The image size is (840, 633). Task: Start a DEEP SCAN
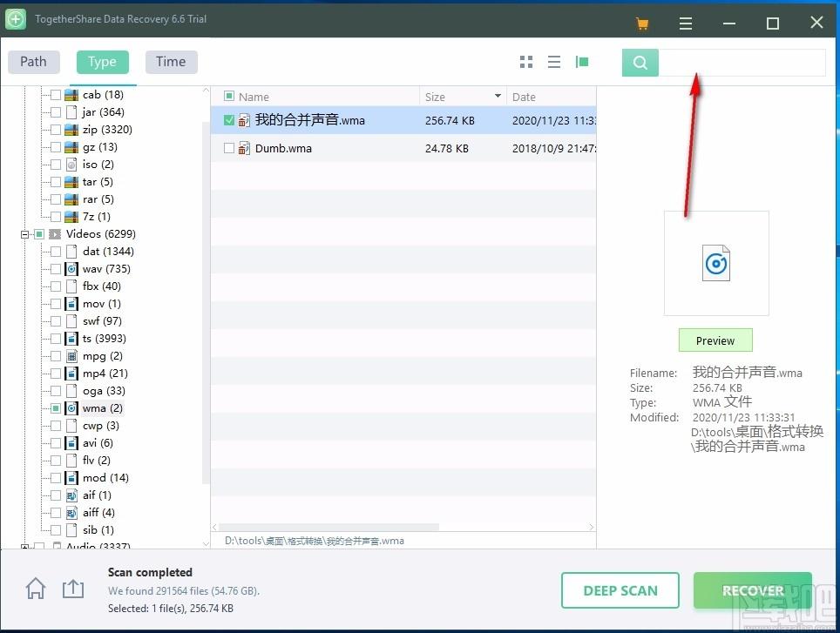click(620, 590)
